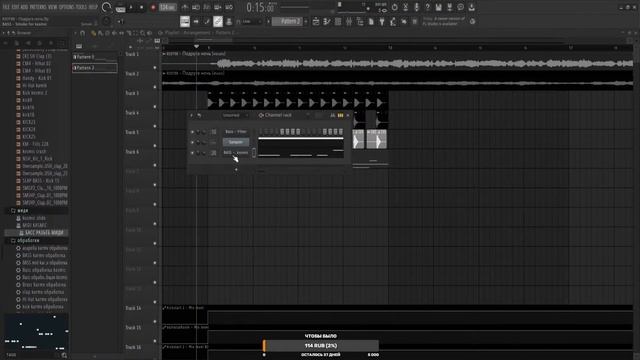
Task: Select the Slice tool in the playlist toolbar
Action: pyautogui.click(x=128, y=33)
